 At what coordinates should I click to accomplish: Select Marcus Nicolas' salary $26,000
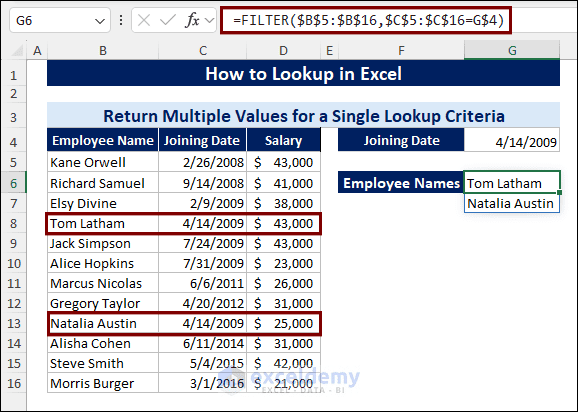(x=283, y=283)
